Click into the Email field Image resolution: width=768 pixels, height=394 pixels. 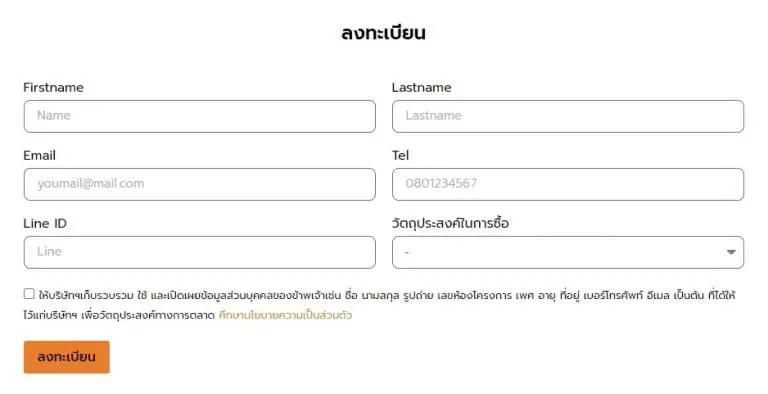(199, 184)
